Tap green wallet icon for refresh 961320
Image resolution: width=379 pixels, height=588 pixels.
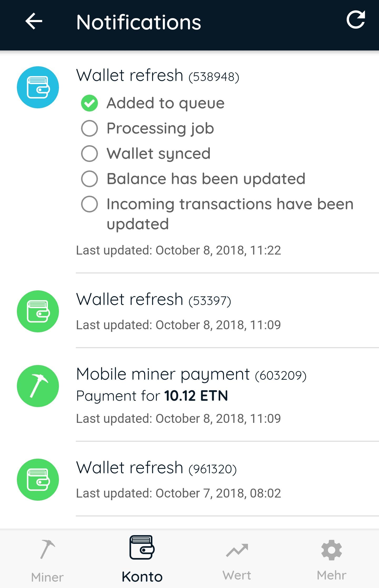coord(38,480)
